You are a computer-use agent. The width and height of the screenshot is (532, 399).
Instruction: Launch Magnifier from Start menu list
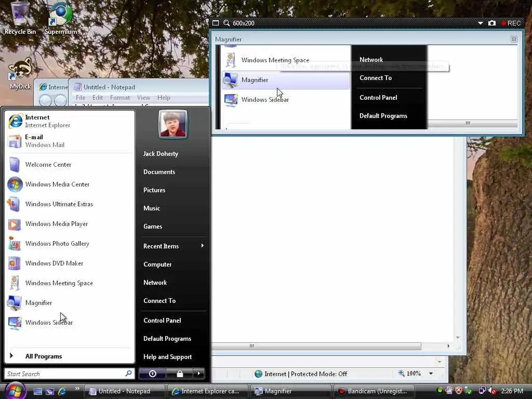coord(70,303)
